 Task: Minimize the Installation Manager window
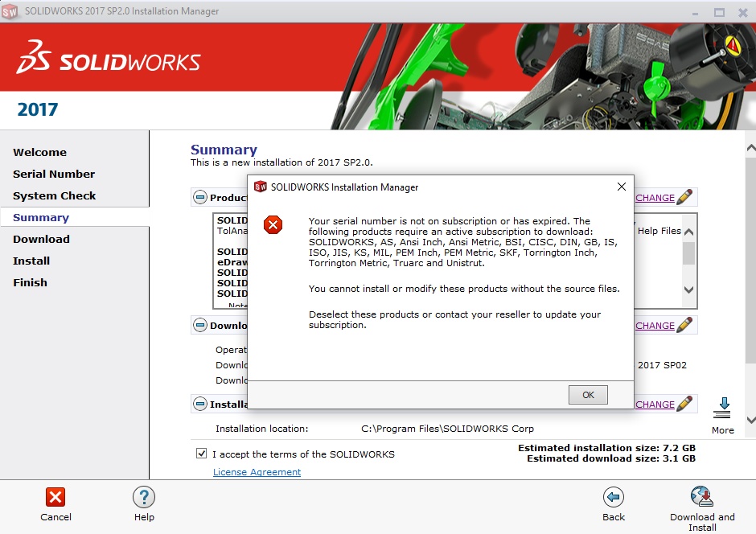(x=695, y=13)
